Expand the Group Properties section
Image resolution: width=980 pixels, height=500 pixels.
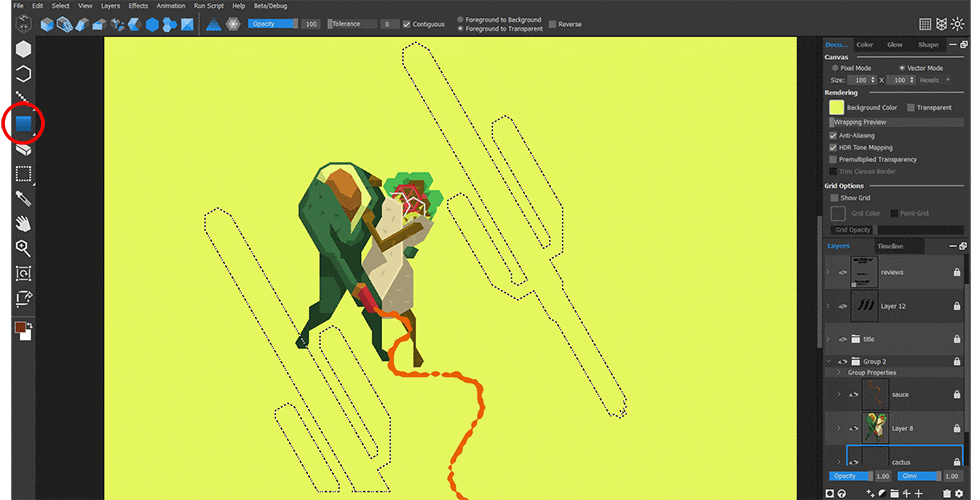coord(839,373)
